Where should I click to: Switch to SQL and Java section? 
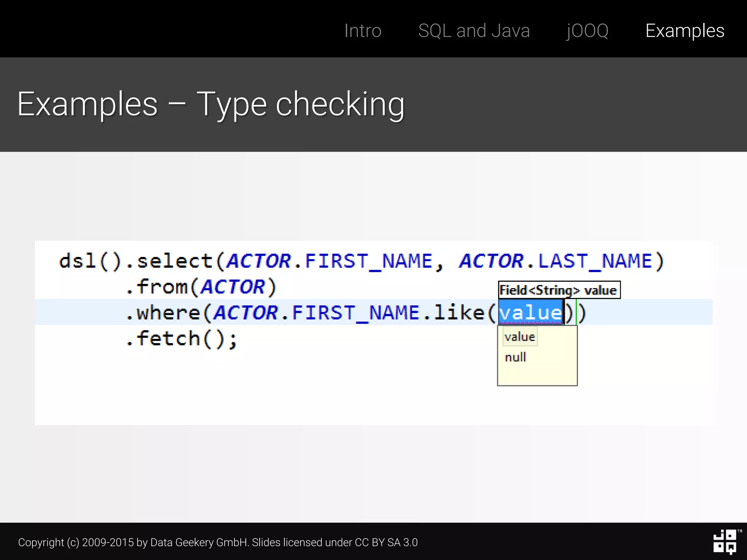click(474, 31)
